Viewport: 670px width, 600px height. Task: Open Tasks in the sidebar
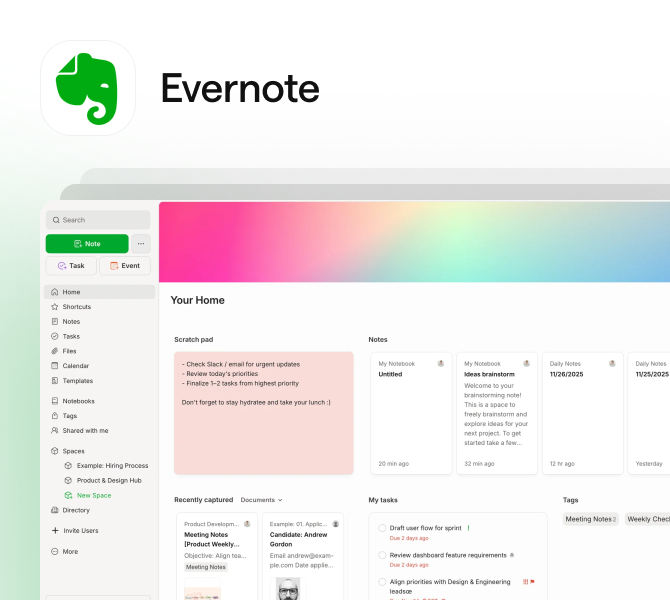100,336
